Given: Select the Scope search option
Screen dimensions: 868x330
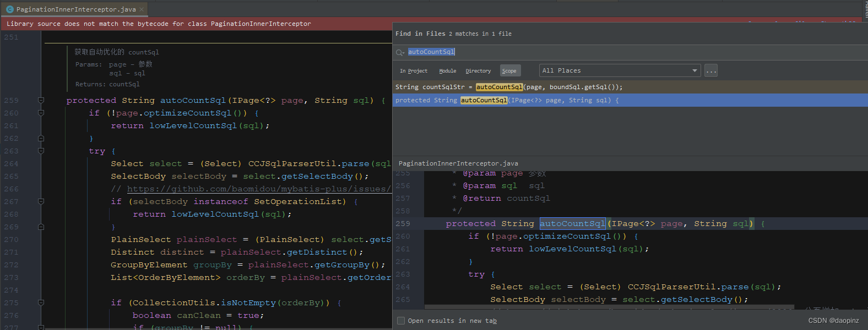Looking at the screenshot, I should [x=509, y=71].
